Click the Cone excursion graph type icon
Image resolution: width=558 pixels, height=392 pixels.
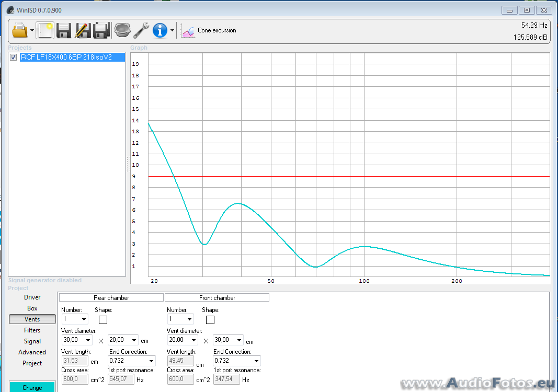[x=188, y=31]
